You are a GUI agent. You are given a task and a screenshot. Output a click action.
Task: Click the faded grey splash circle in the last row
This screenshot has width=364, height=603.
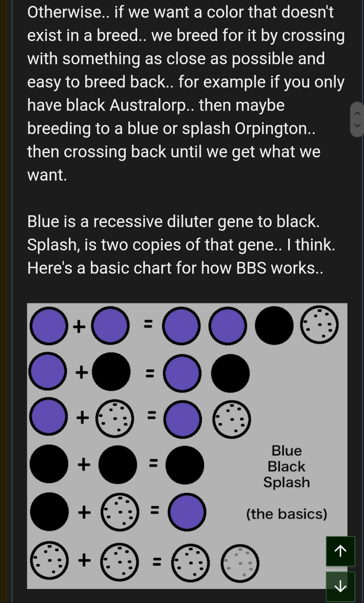240,563
